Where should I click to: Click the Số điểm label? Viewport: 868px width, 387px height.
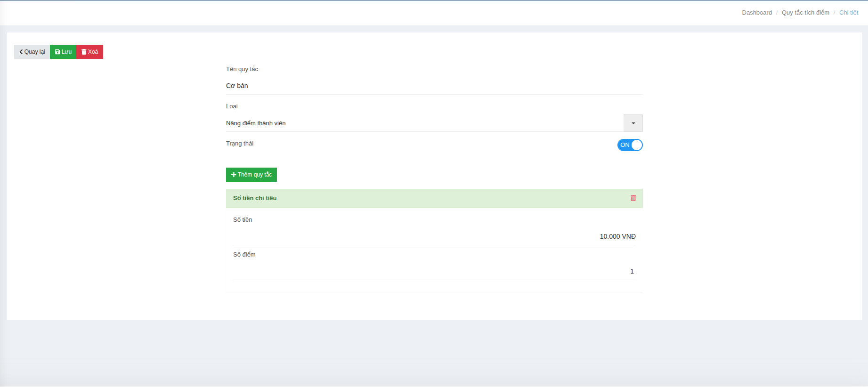[x=244, y=255]
